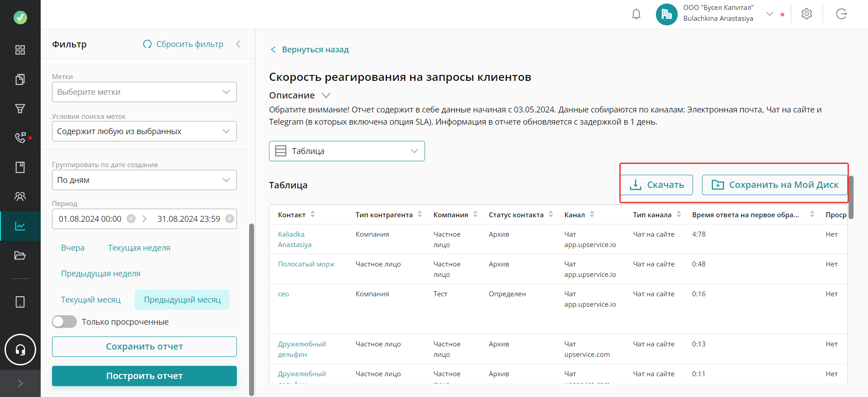Click the Определен status cell
Screen dimensions: 868x397
point(507,294)
